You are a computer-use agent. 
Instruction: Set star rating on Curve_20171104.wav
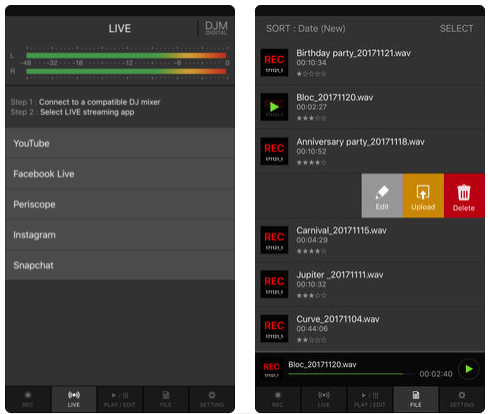click(311, 340)
